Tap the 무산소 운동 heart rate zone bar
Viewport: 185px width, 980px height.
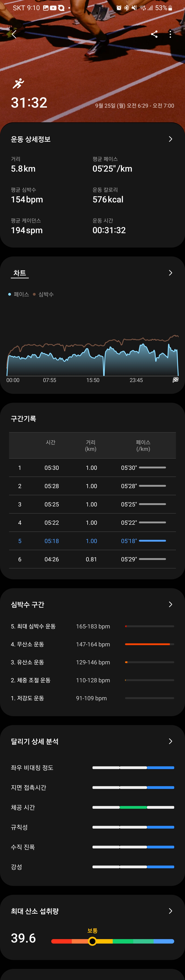coord(149,644)
